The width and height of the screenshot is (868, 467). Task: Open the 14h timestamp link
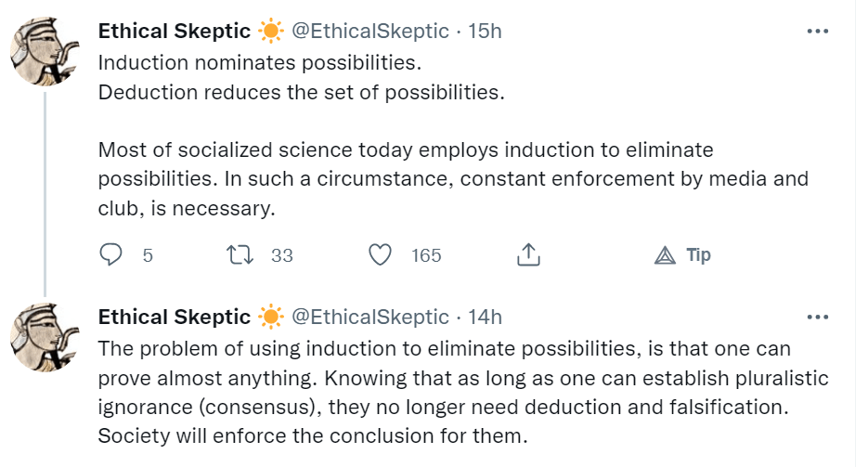tap(485, 317)
